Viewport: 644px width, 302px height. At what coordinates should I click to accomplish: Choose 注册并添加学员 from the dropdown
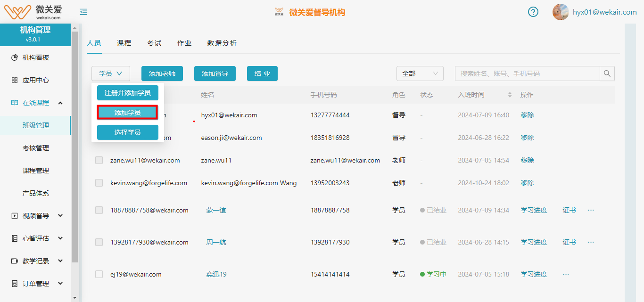128,93
